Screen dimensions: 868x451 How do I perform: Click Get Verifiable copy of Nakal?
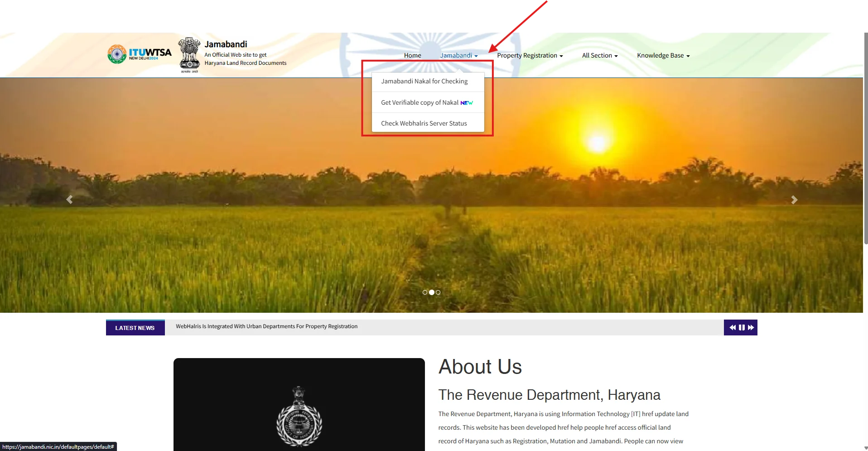420,102
